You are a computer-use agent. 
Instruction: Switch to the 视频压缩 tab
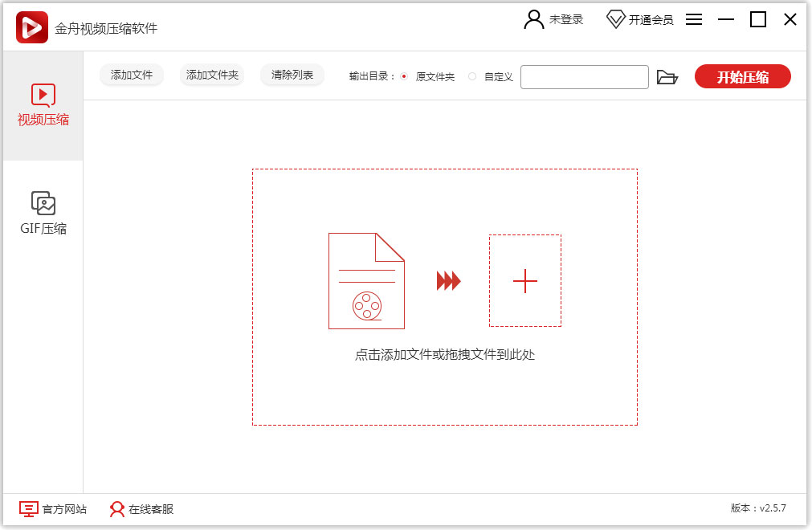[x=43, y=106]
